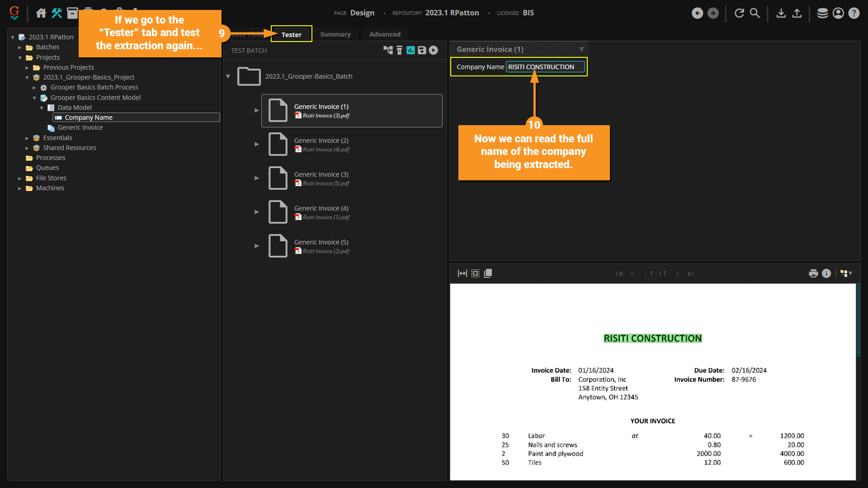
Task: Show document info in the viewer
Action: pyautogui.click(x=826, y=273)
